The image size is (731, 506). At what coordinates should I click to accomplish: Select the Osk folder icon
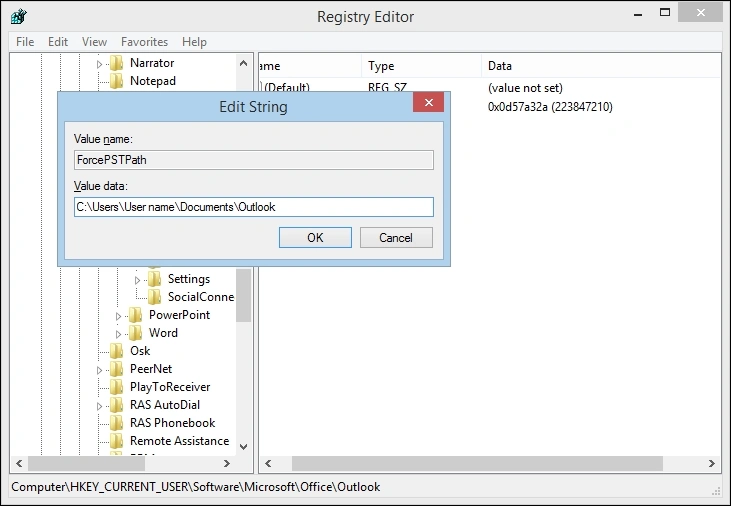coord(117,351)
